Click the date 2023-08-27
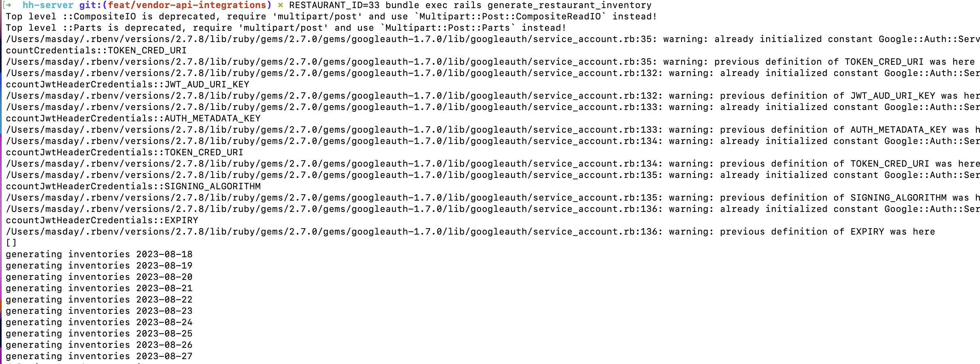The image size is (980, 364). coord(164,356)
